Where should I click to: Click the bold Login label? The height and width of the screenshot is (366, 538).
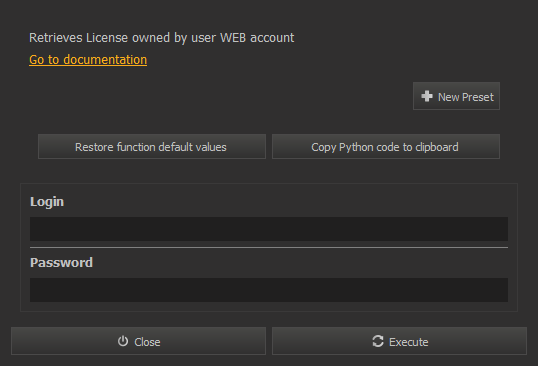(47, 202)
